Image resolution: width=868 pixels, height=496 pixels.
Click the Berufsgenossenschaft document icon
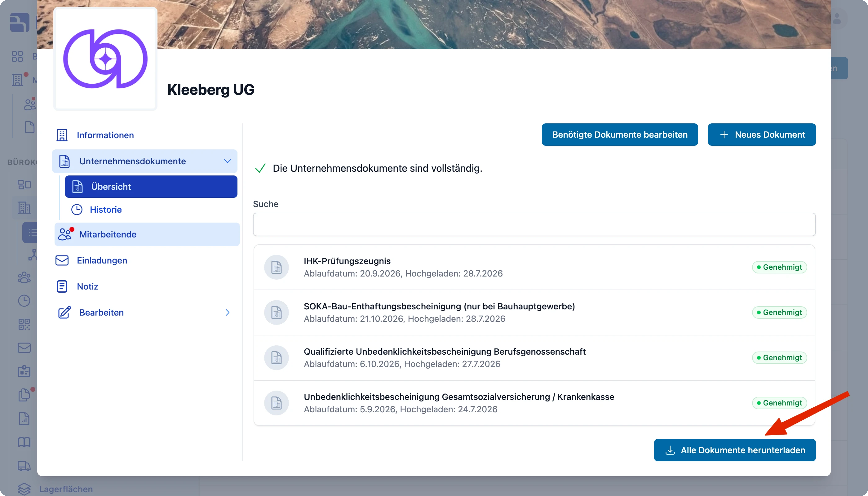pyautogui.click(x=276, y=358)
